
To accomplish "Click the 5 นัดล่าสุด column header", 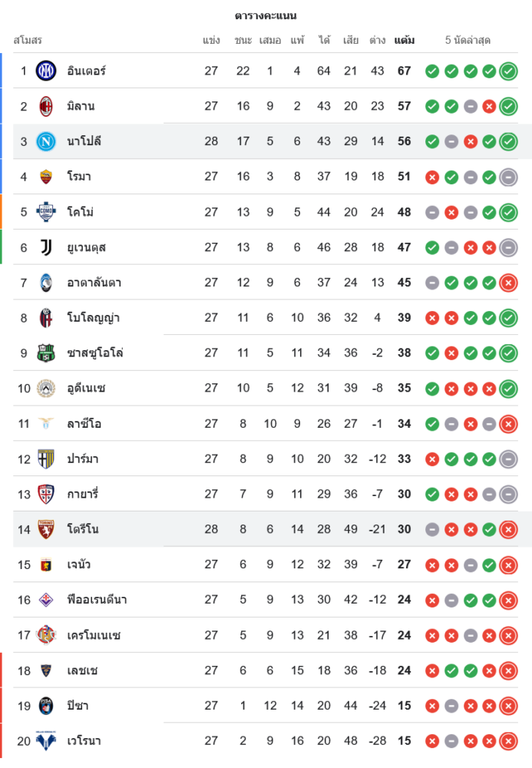I will (468, 40).
